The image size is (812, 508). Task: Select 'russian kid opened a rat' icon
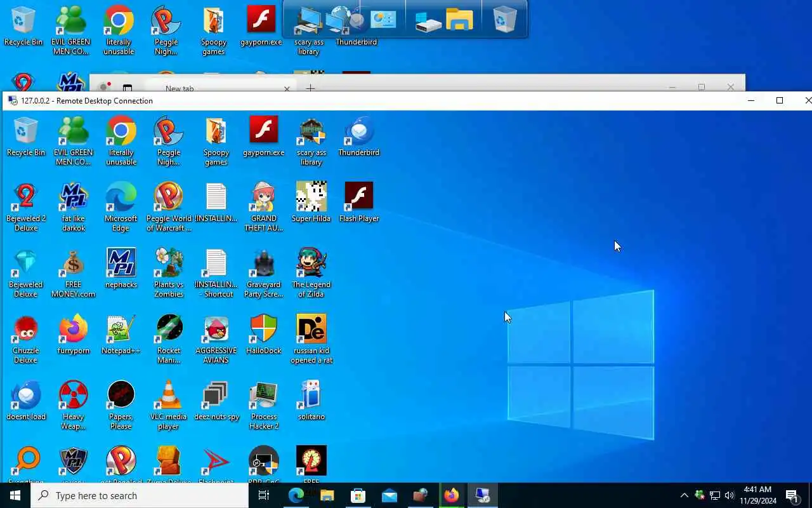(311, 339)
